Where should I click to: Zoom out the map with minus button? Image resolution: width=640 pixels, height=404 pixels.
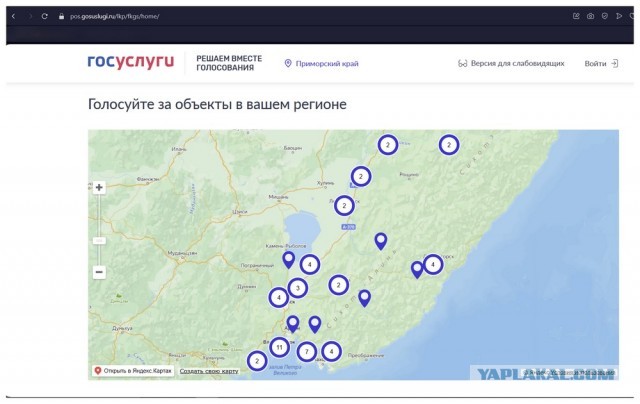click(99, 272)
